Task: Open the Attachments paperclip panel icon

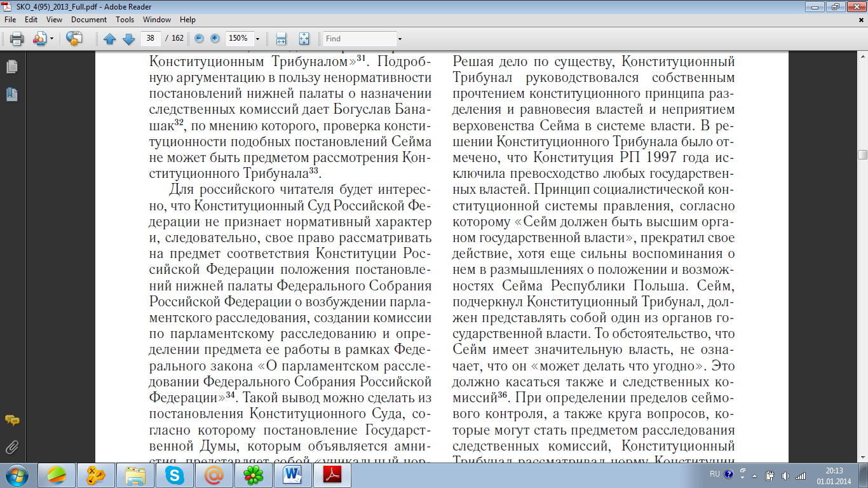Action: click(x=11, y=447)
